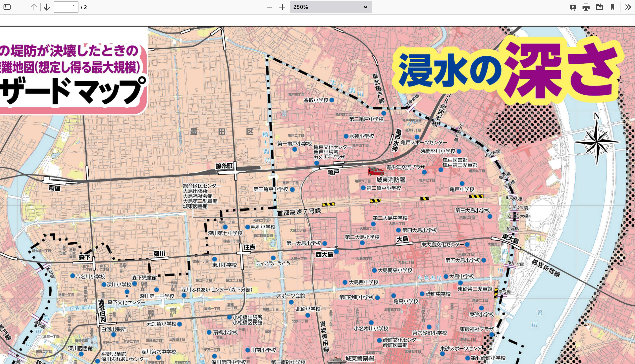The image size is (635, 364).
Task: Click the blue dot beside 第五大島小学校
Action: [x=484, y=260]
